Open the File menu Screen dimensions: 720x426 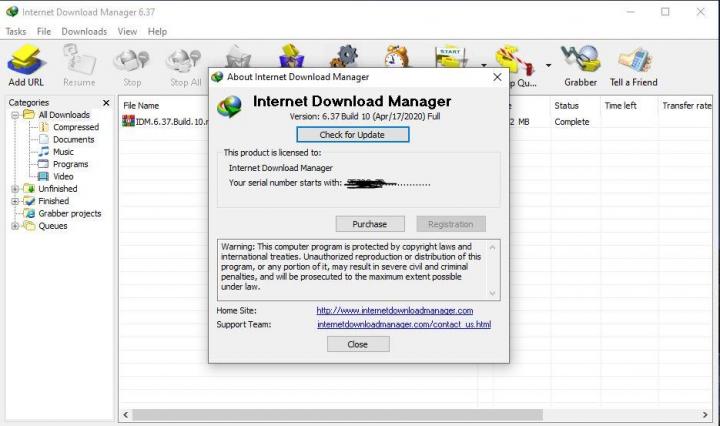coord(44,32)
